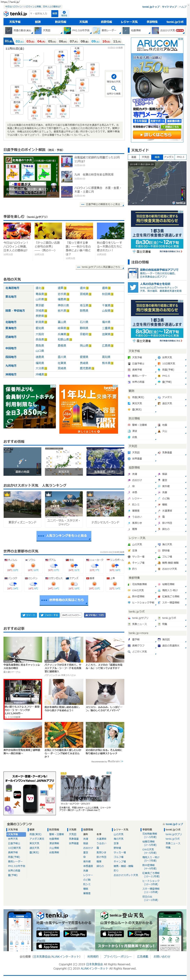Open the レジャー天気 navigation menu
Viewport: 190px width, 980px height.
coord(129,22)
